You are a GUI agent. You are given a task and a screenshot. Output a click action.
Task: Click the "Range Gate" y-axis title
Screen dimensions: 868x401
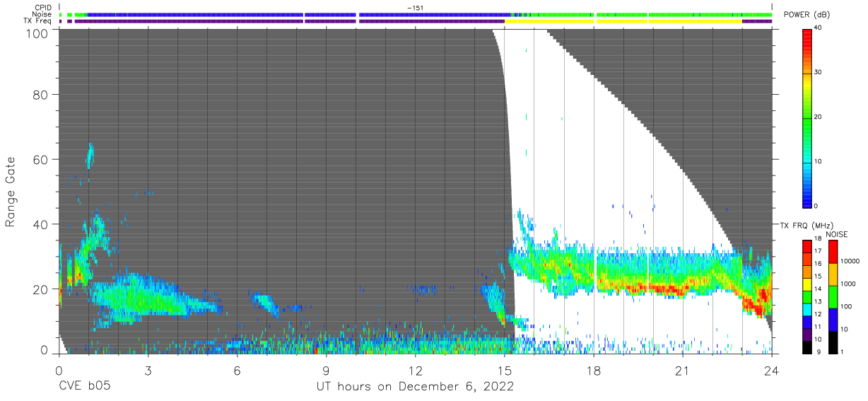(x=11, y=192)
